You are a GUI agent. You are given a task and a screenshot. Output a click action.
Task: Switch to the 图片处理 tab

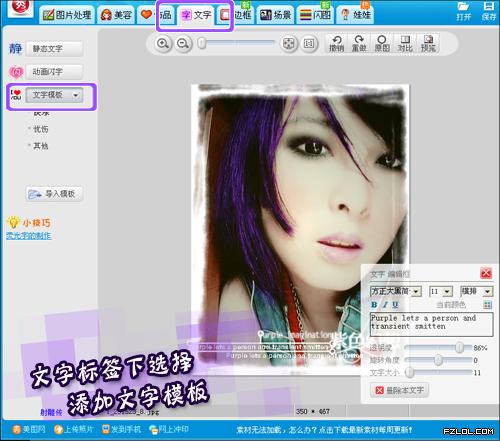coord(67,15)
